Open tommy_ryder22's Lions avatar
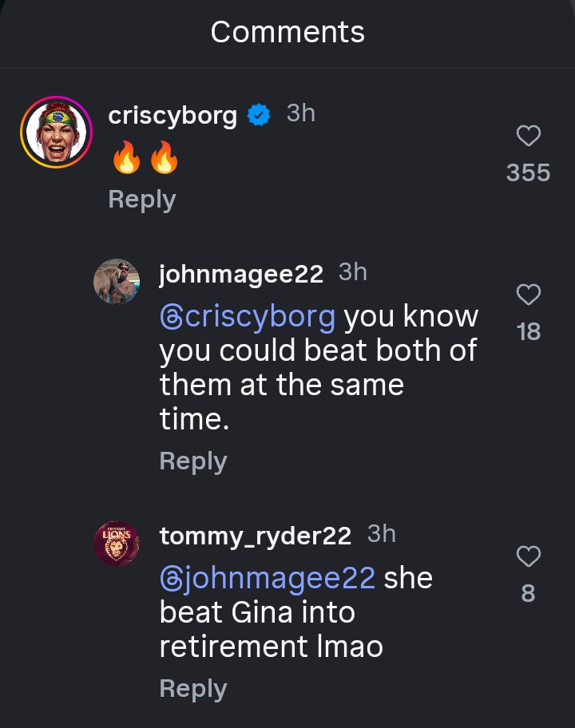 [117, 544]
